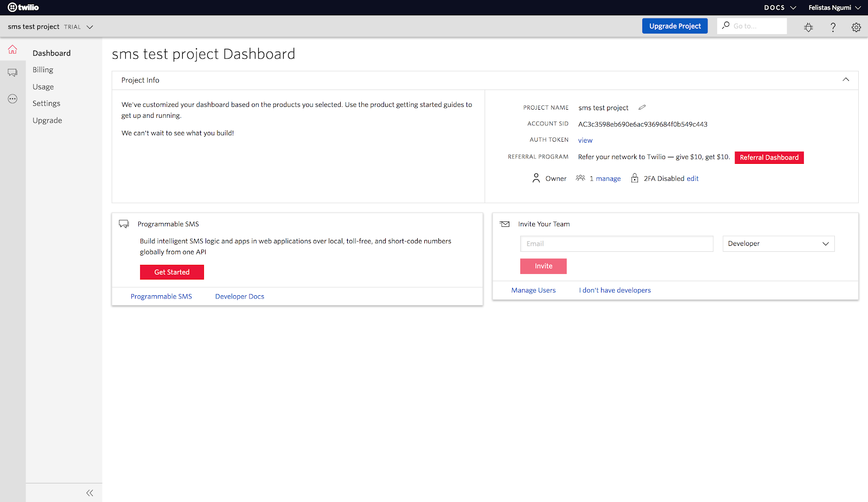
Task: Select Billing in the sidebar
Action: [43, 70]
